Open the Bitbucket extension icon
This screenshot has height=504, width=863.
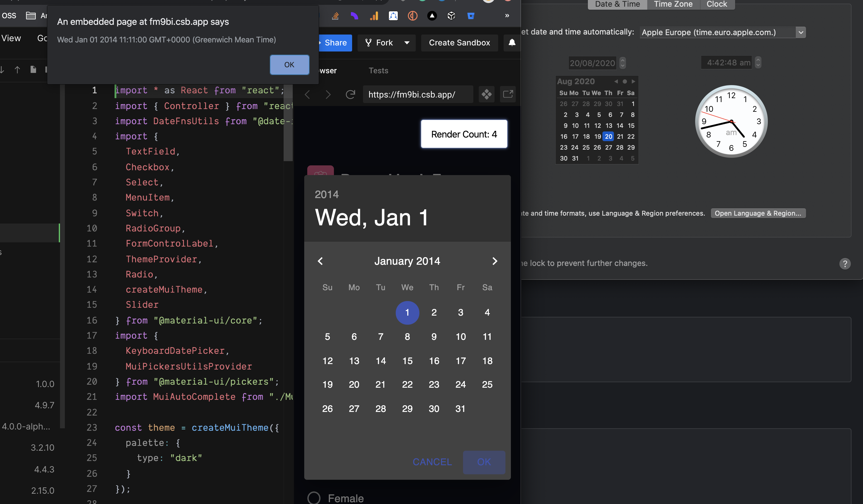pos(471,16)
